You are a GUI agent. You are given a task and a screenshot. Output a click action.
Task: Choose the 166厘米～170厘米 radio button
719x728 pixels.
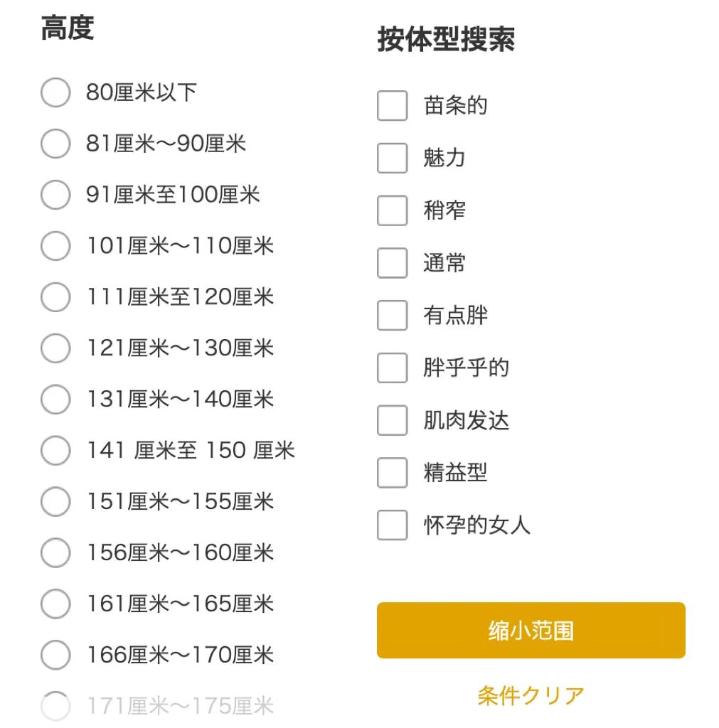click(55, 655)
